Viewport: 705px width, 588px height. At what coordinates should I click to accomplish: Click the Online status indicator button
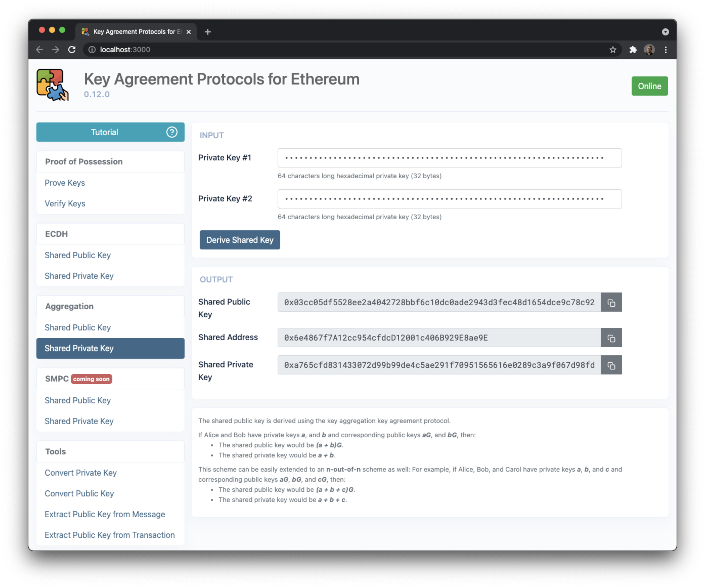click(x=649, y=86)
